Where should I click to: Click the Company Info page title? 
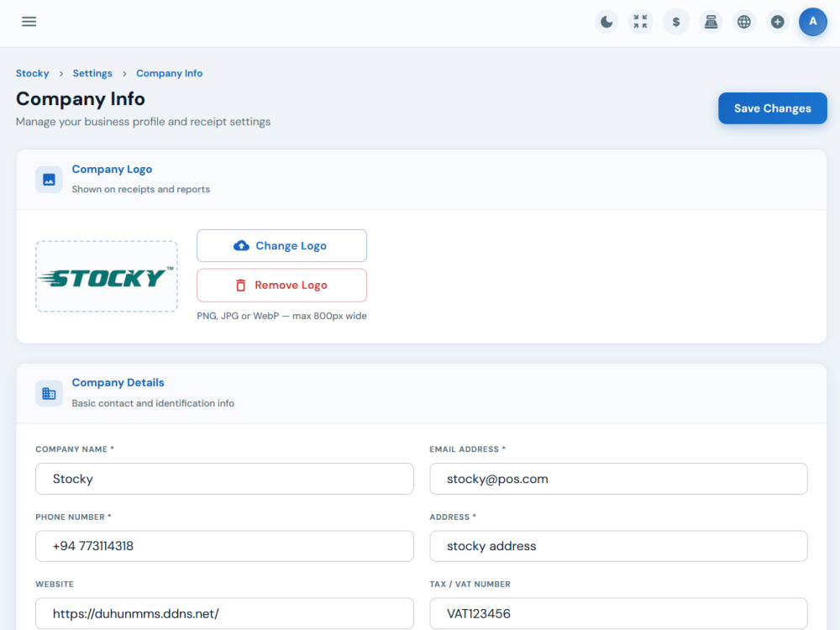[81, 99]
